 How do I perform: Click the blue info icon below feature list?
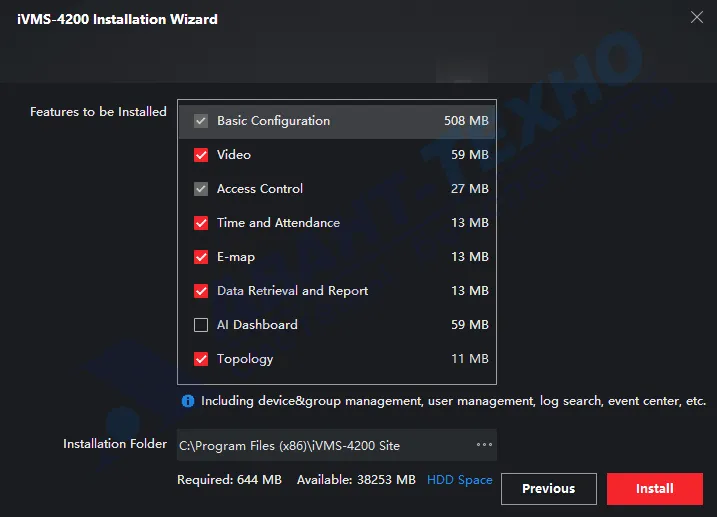[x=187, y=401]
